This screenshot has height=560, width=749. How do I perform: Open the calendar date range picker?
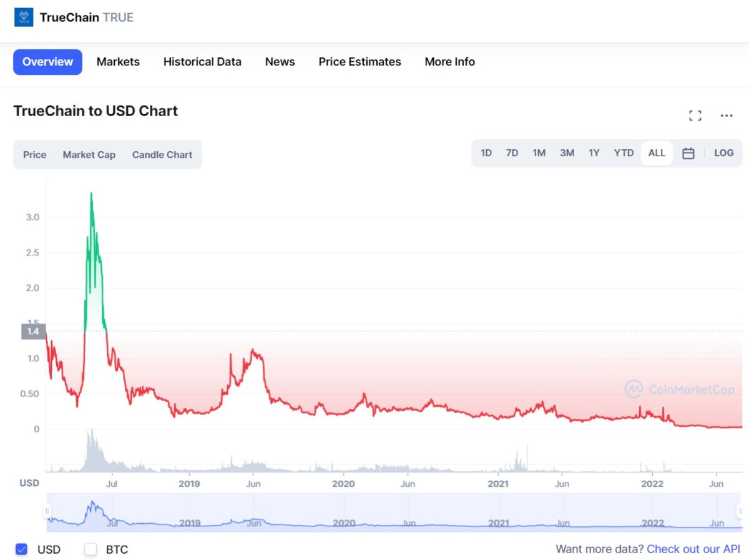(x=688, y=153)
